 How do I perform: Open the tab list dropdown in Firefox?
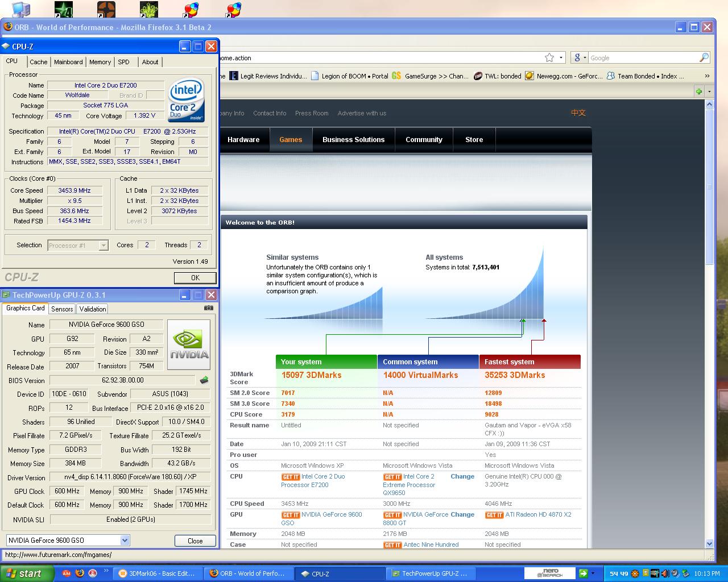click(x=709, y=91)
